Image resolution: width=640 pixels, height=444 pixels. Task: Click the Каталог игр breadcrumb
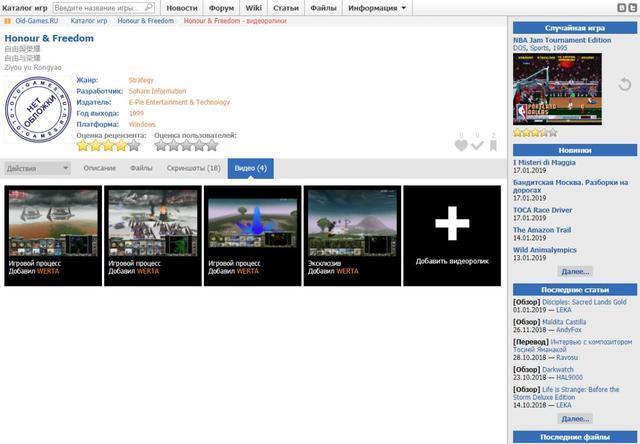click(89, 21)
